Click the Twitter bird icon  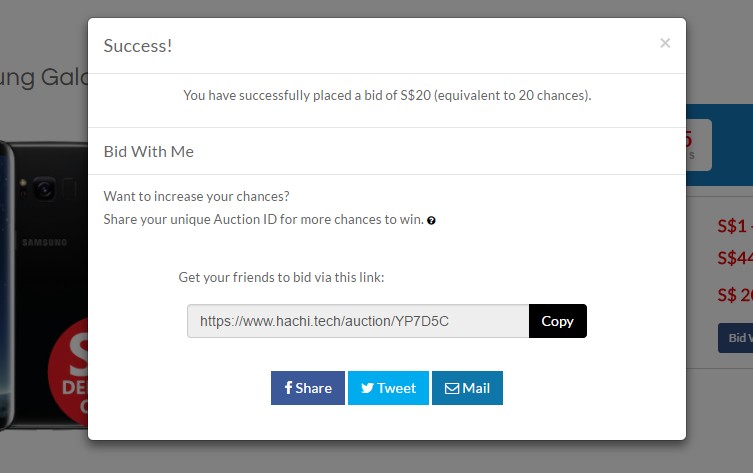click(x=367, y=388)
